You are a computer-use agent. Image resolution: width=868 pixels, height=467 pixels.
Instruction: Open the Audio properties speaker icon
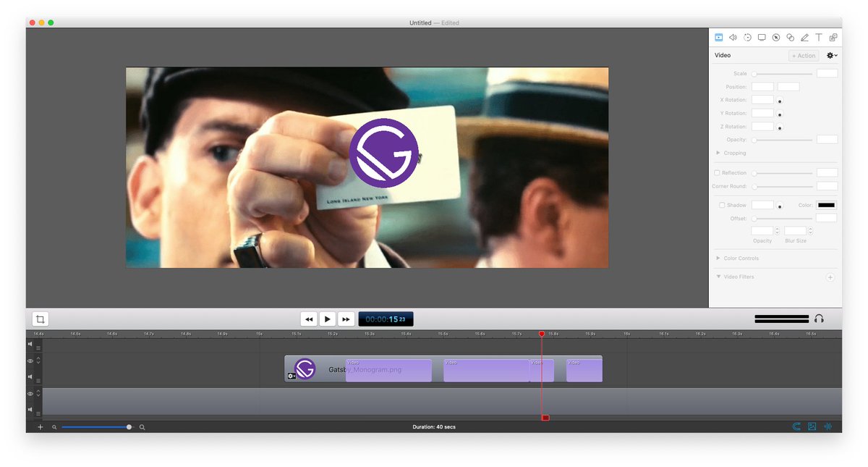733,37
